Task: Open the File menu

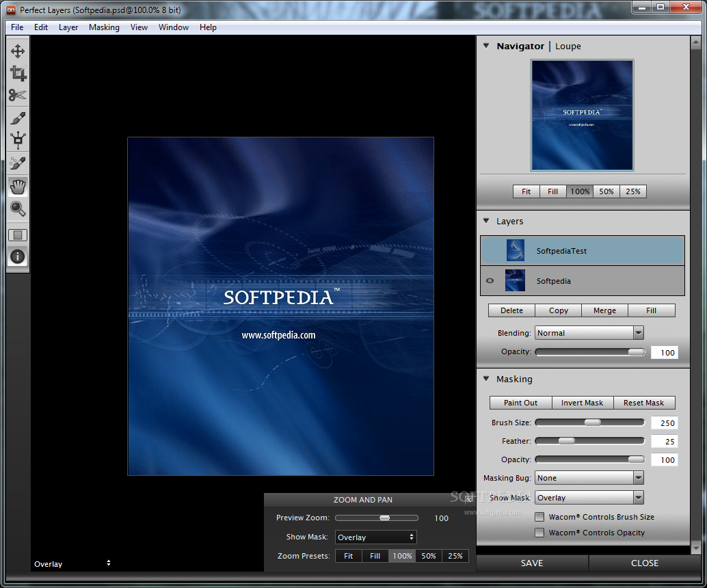Action: (x=17, y=27)
